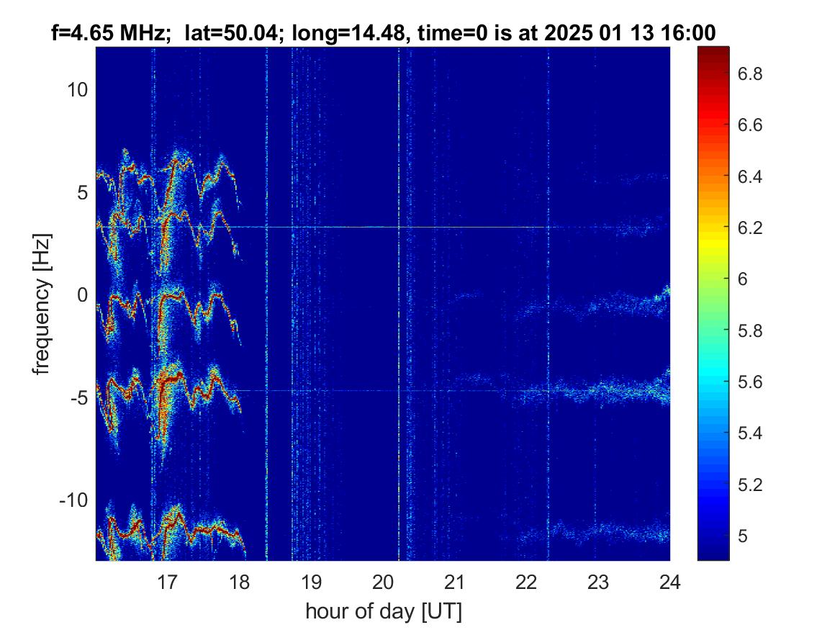Viewport: 840px width, 630px height.
Task: Click the x-axis tick label 22
Action: [x=526, y=582]
